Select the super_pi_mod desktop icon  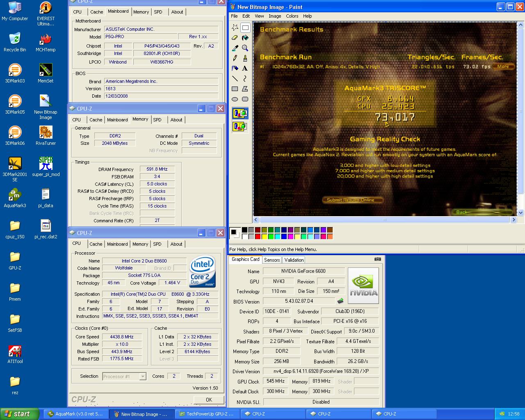(x=46, y=167)
